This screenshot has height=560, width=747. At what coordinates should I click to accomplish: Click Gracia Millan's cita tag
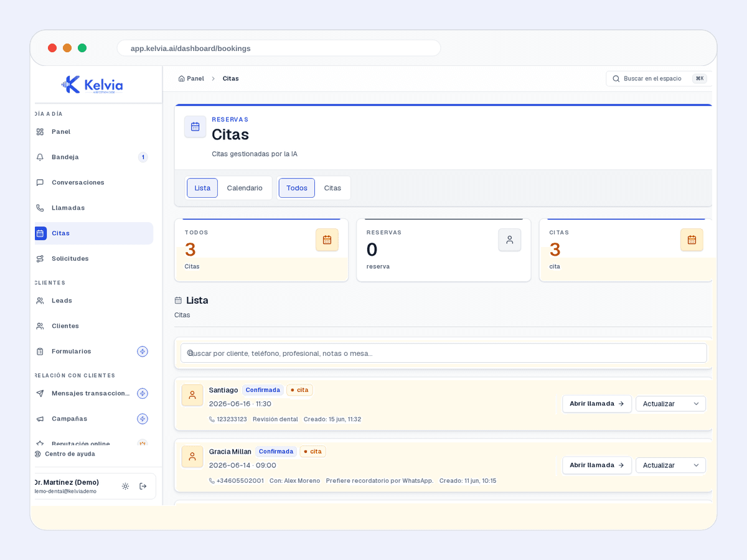(312, 452)
